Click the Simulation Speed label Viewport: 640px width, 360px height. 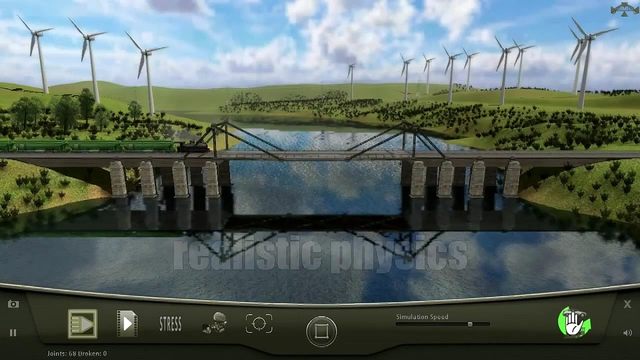422,317
